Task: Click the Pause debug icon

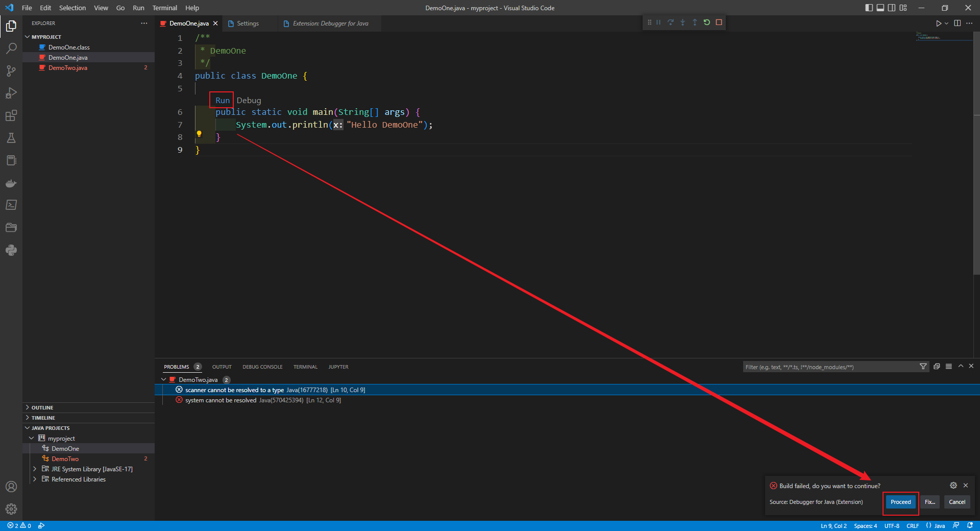Action: click(658, 22)
